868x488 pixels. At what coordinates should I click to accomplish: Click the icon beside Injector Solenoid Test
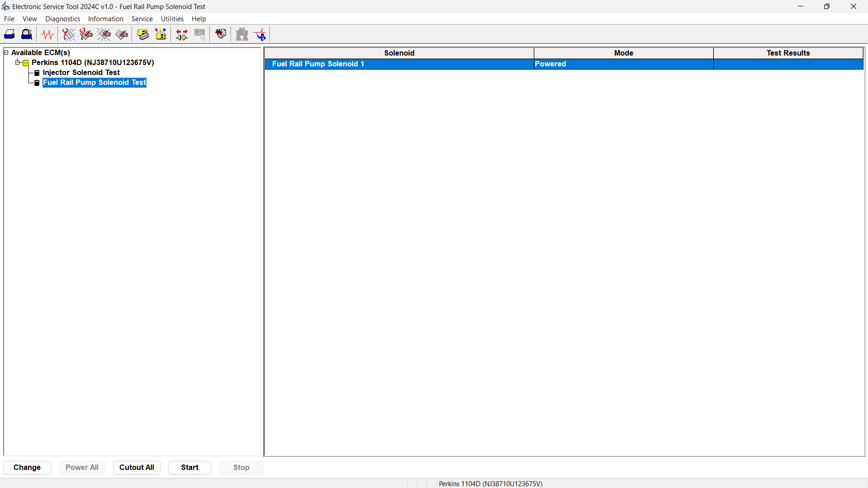coord(37,73)
